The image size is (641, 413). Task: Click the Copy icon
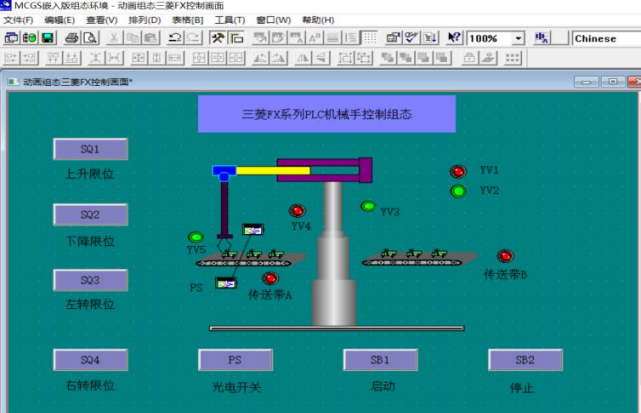coord(132,38)
